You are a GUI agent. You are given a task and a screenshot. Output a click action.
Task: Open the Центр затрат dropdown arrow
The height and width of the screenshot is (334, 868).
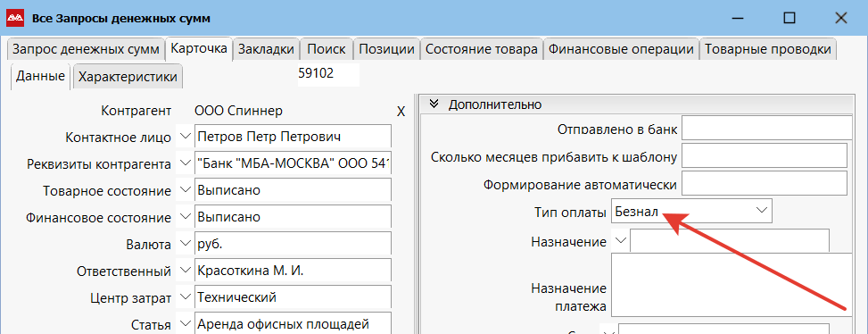pos(185,296)
